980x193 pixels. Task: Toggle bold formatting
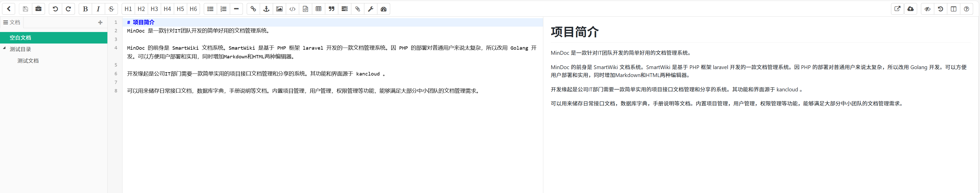coord(85,9)
